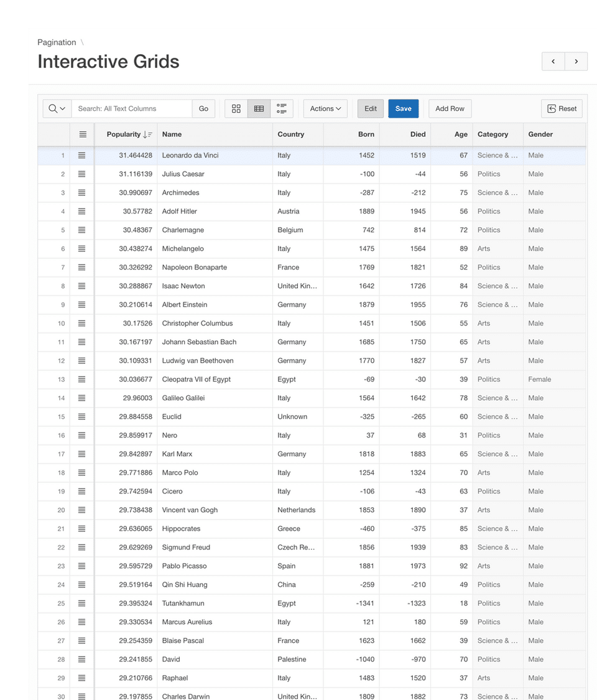Click the Pagination breadcrumb link

[57, 42]
